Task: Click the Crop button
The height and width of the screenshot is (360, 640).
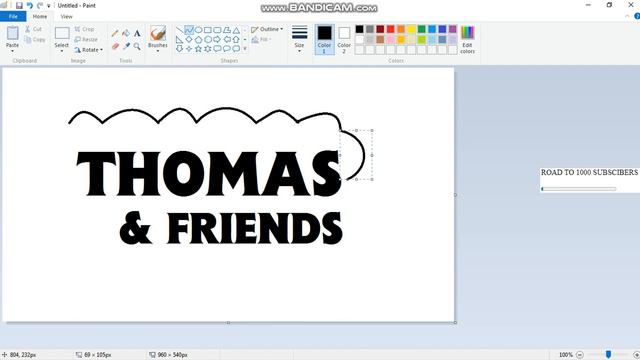Action: tap(84, 29)
